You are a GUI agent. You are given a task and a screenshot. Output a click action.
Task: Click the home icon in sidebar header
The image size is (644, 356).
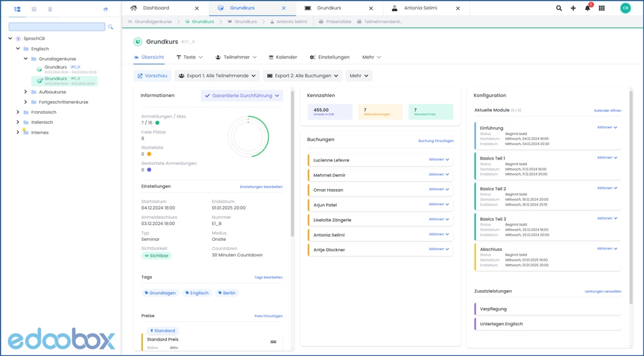(106, 9)
